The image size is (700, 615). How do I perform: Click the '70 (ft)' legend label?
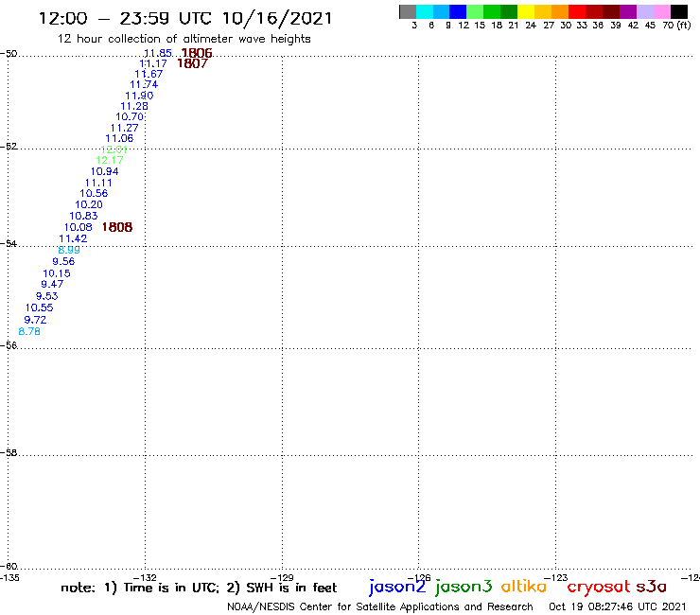click(676, 26)
